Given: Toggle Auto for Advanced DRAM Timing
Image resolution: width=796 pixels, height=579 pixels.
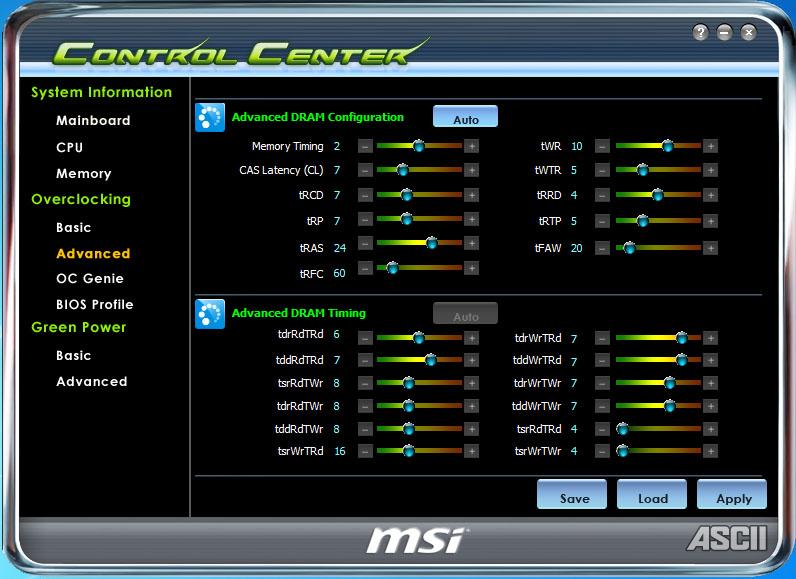Looking at the screenshot, I should [465, 315].
